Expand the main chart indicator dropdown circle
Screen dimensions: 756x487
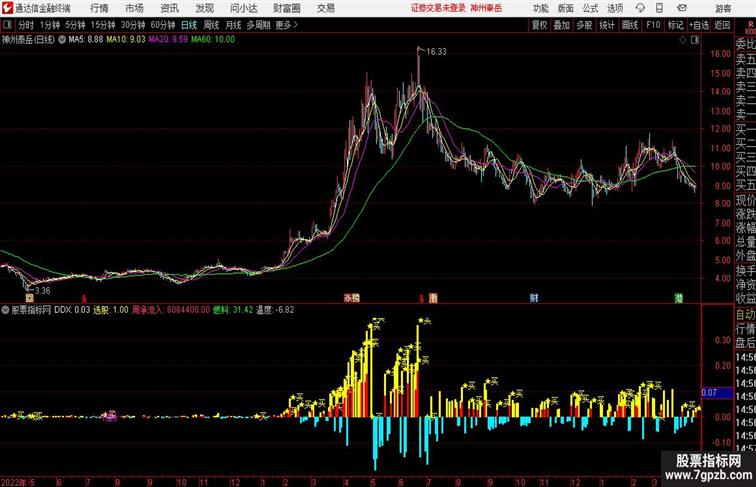pos(62,40)
